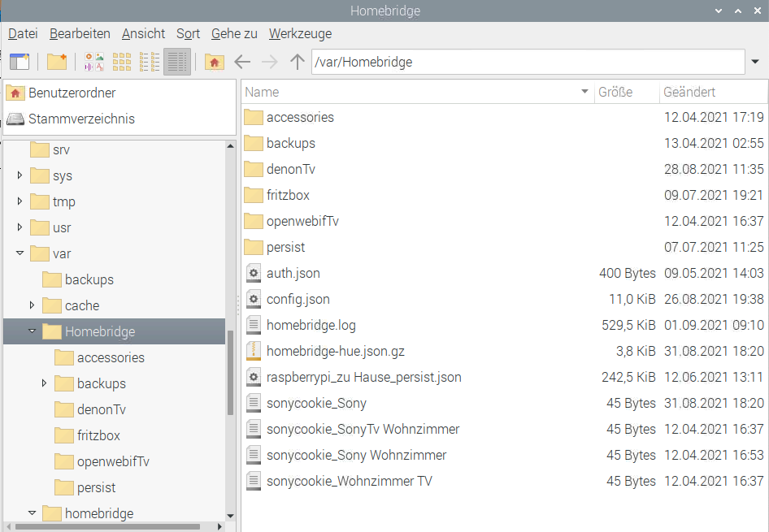Screen dimensions: 769x532
Task: Switch to compact list view
Action: pos(150,62)
